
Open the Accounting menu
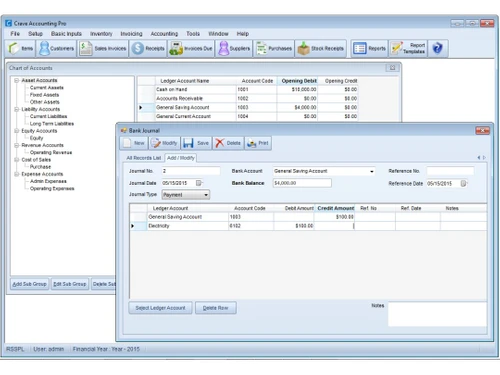click(164, 34)
